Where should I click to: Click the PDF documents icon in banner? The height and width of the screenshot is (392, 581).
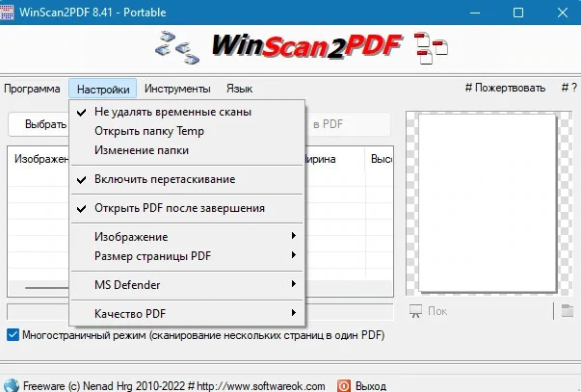point(431,48)
